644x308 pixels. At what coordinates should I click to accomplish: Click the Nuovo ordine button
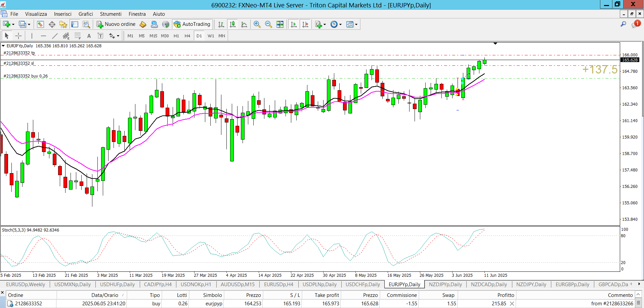click(116, 24)
